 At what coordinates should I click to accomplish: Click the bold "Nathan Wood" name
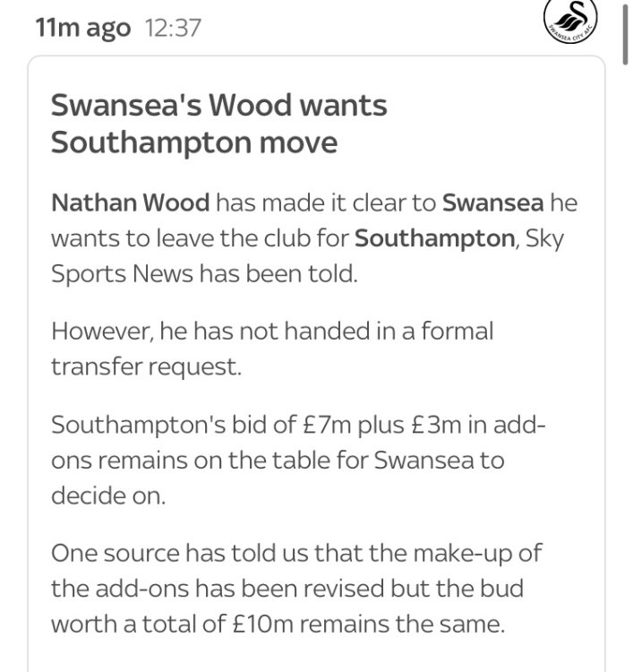tap(130, 202)
